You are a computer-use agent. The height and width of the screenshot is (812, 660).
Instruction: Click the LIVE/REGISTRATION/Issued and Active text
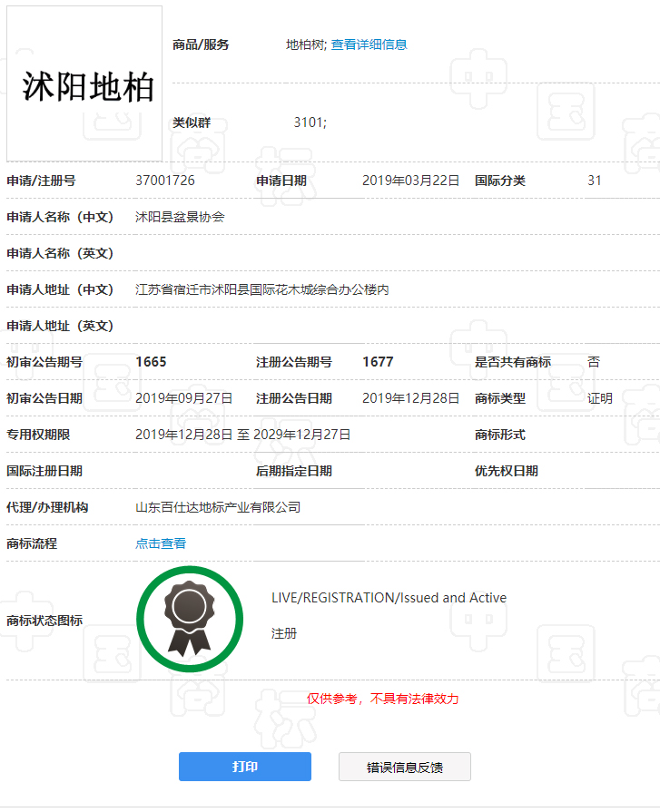pyautogui.click(x=389, y=598)
